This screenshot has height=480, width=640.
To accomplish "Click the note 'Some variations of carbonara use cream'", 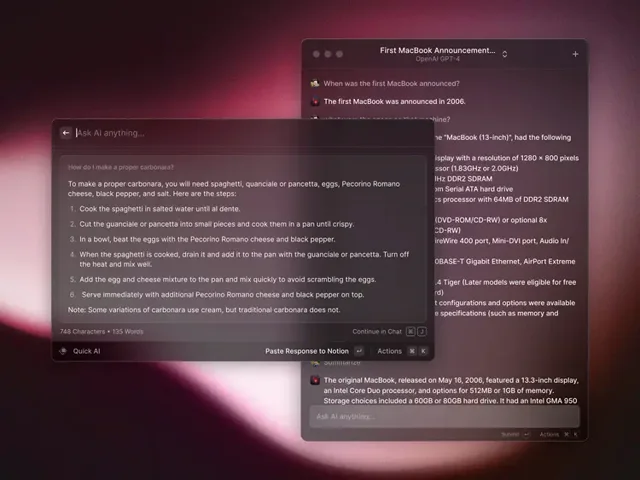I will (204, 310).
